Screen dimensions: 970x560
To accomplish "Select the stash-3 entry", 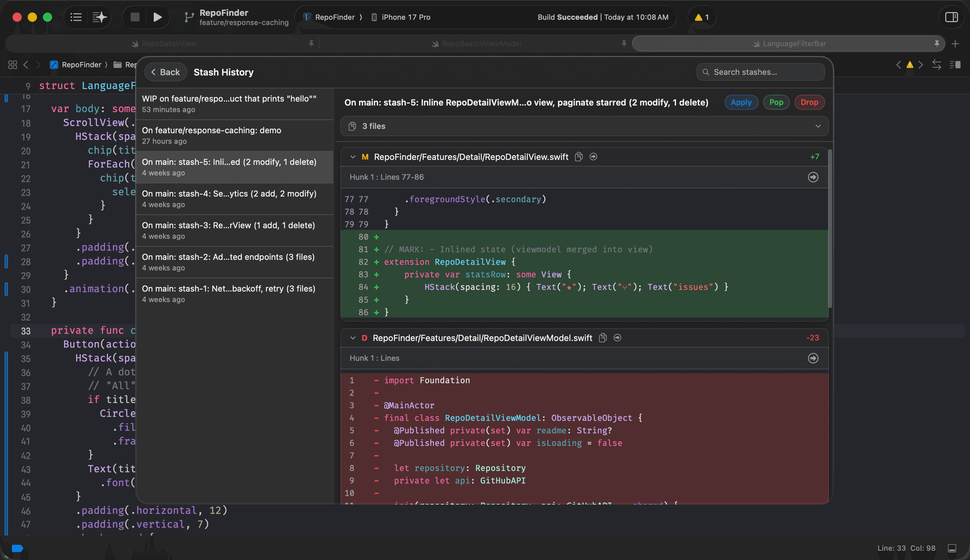I will point(235,231).
